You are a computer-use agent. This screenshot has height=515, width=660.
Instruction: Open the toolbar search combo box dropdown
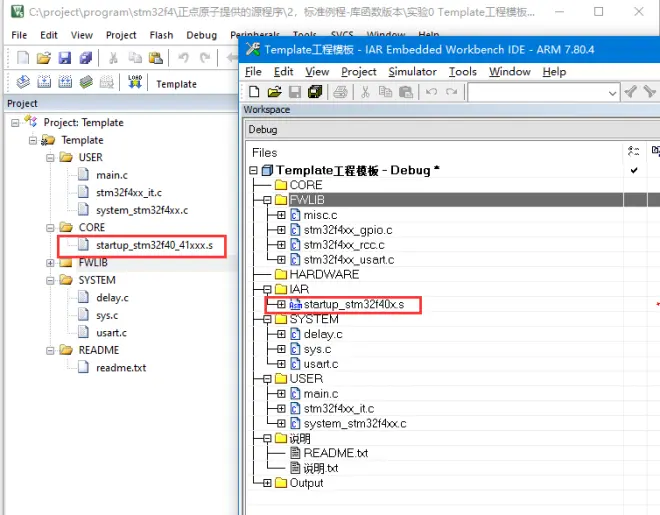612,93
